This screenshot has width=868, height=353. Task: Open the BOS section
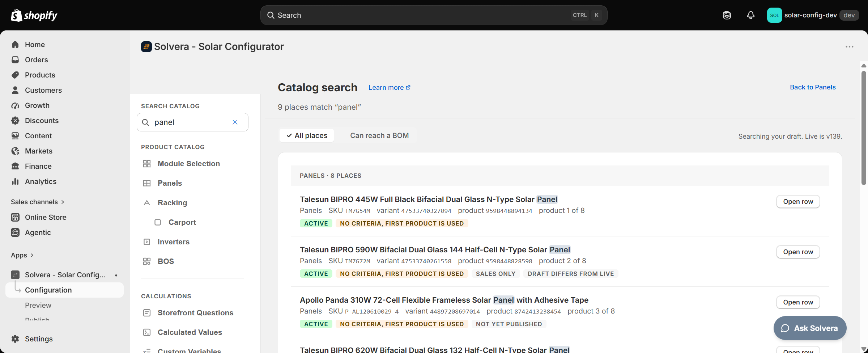coord(166,261)
